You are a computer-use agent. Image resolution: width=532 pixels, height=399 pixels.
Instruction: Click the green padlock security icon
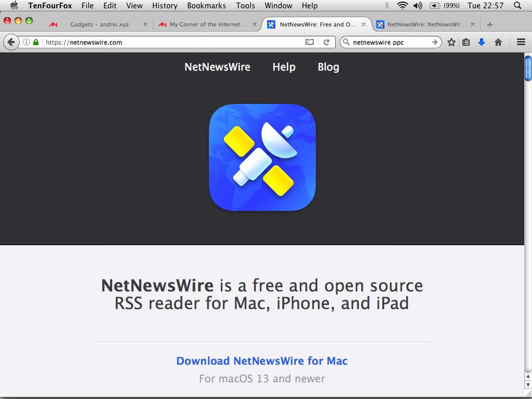pyautogui.click(x=36, y=42)
